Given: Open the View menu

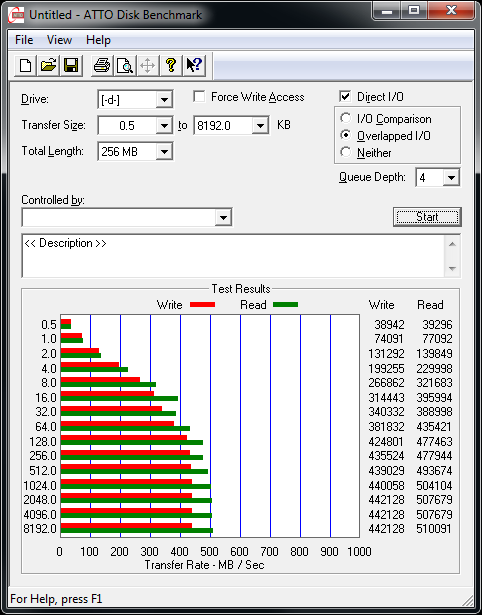Looking at the screenshot, I should pyautogui.click(x=60, y=40).
